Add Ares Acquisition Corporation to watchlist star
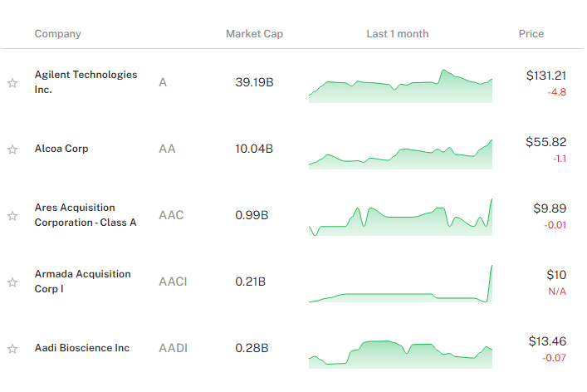The width and height of the screenshot is (587, 392). 12,216
